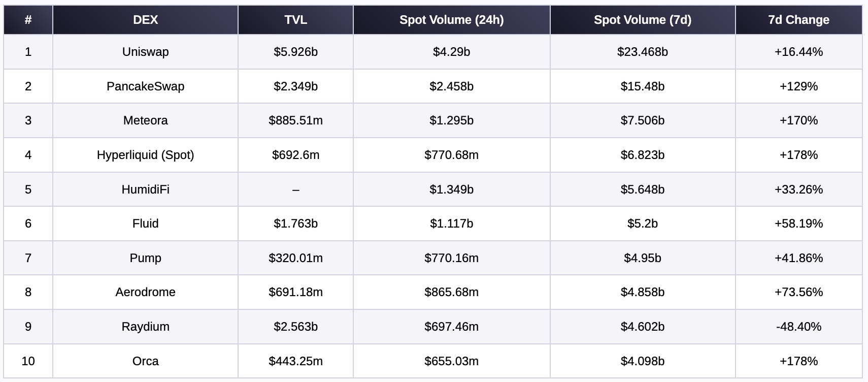Open the Uniswap DEX entry
Screen dimensions: 868x382
pos(145,52)
